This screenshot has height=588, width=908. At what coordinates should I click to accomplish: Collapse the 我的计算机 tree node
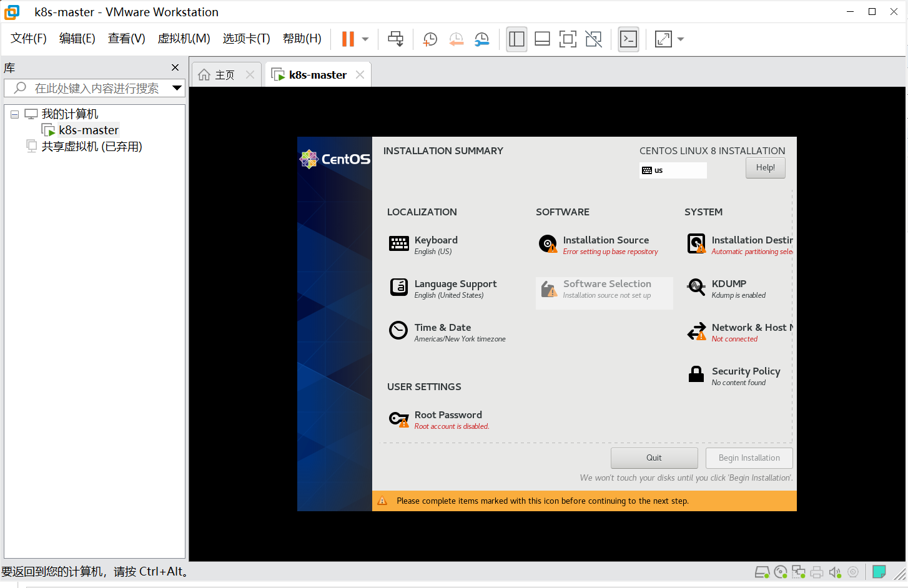[14, 114]
